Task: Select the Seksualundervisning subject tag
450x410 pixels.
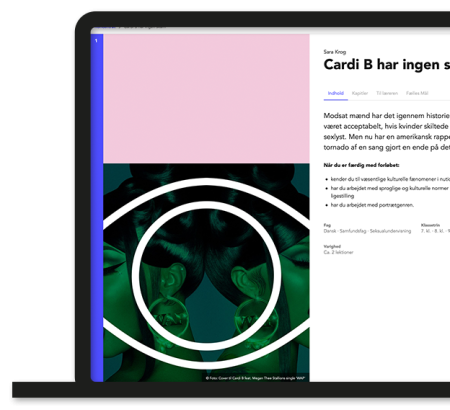Action: pyautogui.click(x=390, y=231)
